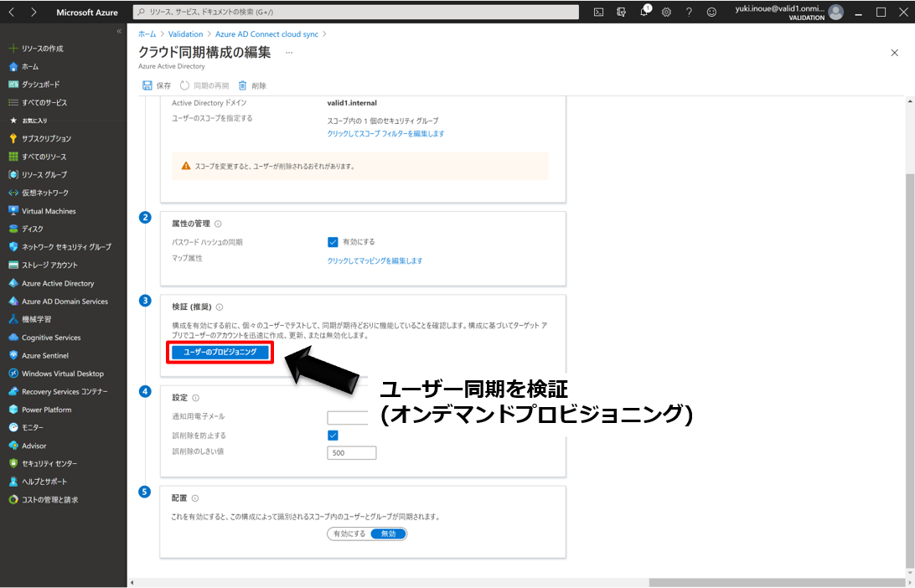Open ストレージ アカウント sidebar icon
915x588 pixels.
pyautogui.click(x=13, y=265)
